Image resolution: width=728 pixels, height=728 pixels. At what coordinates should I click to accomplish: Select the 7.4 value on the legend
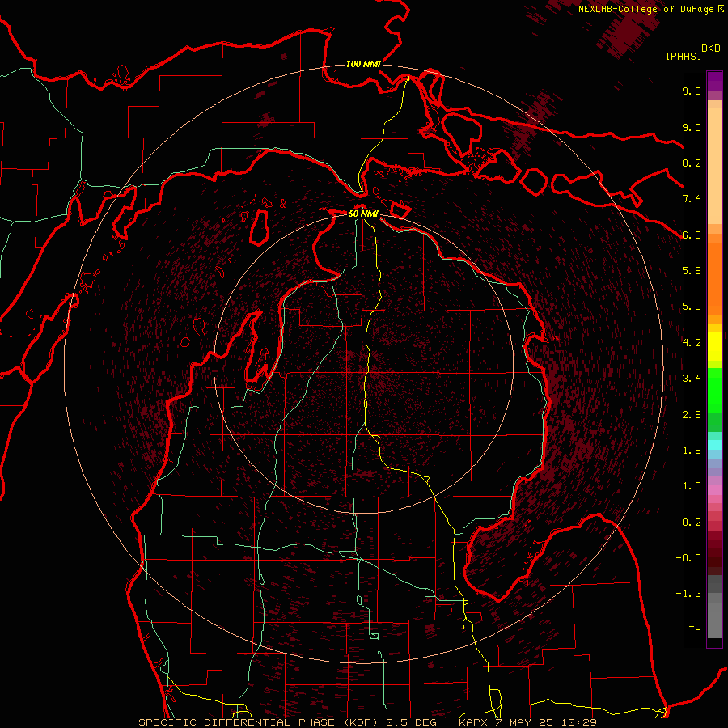click(x=692, y=199)
